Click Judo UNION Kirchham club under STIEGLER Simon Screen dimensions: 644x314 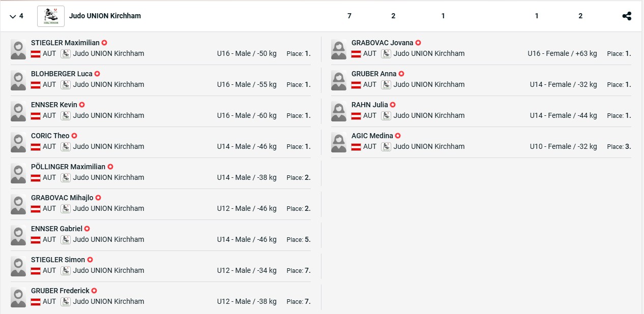[108, 270]
